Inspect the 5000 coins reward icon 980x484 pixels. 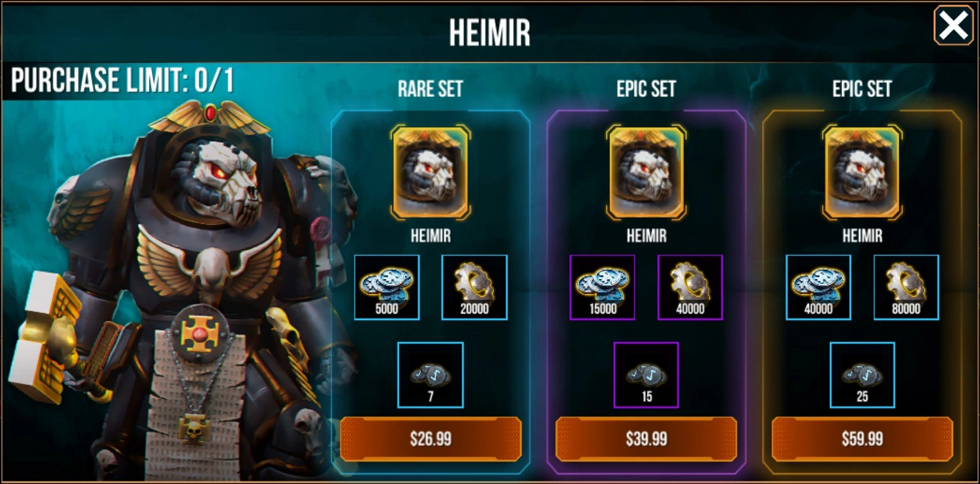pos(387,287)
